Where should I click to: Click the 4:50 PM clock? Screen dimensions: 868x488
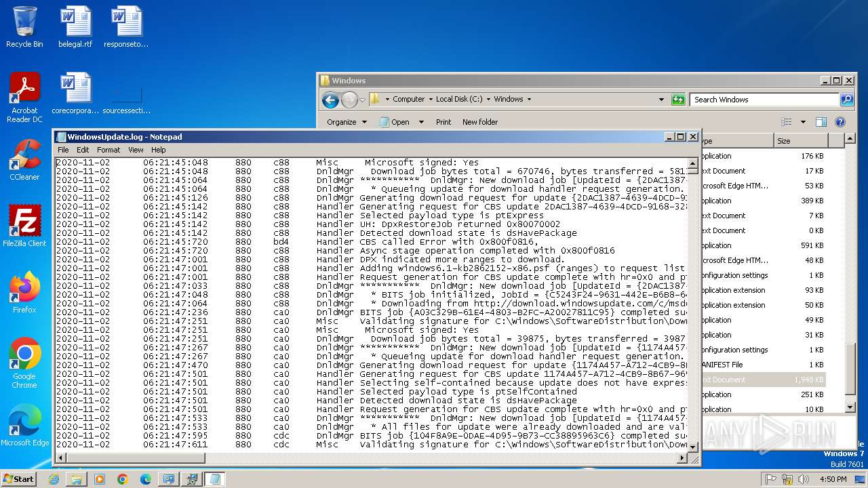coord(833,479)
